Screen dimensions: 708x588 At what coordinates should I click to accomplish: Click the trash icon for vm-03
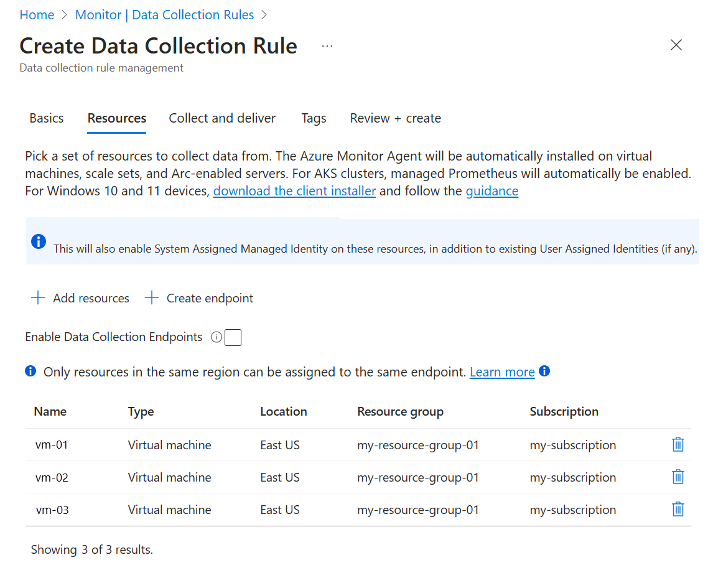tap(678, 509)
